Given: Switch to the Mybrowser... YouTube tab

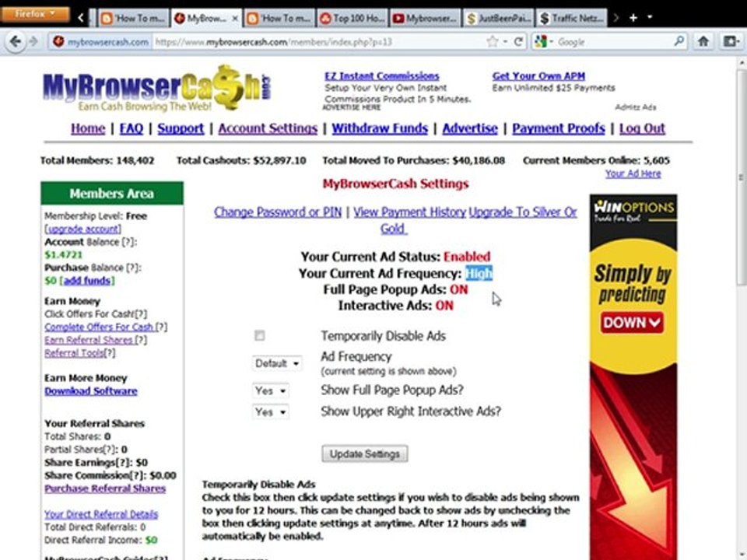Looking at the screenshot, I should [426, 19].
